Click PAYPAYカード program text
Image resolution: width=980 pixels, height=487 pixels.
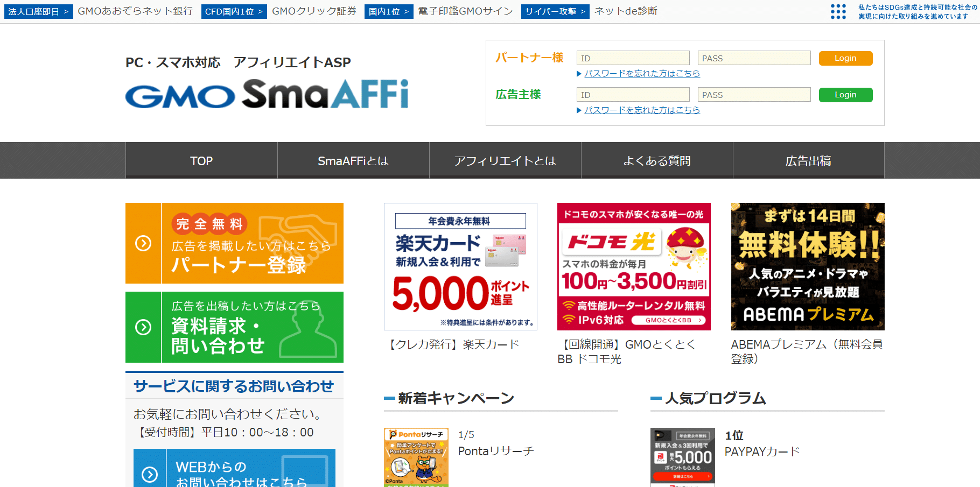(x=762, y=451)
